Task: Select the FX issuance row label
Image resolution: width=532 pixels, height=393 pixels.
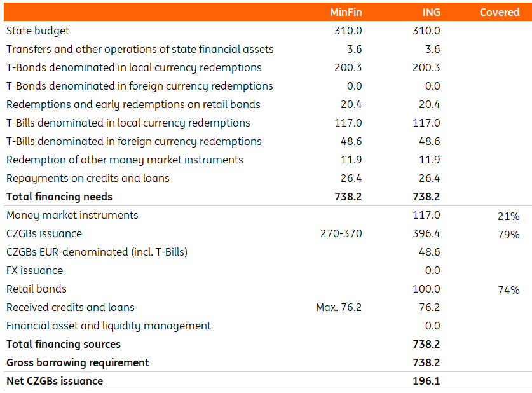Action: coord(34,270)
